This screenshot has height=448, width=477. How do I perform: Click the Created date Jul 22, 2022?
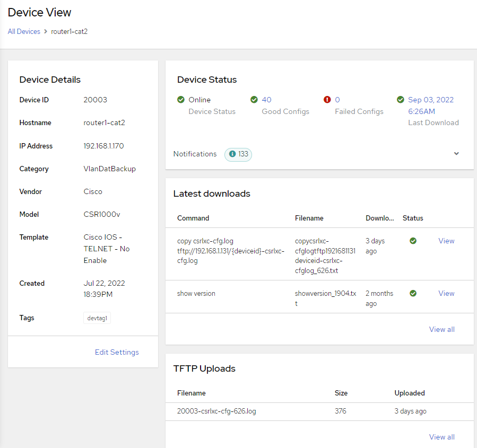[x=104, y=289]
